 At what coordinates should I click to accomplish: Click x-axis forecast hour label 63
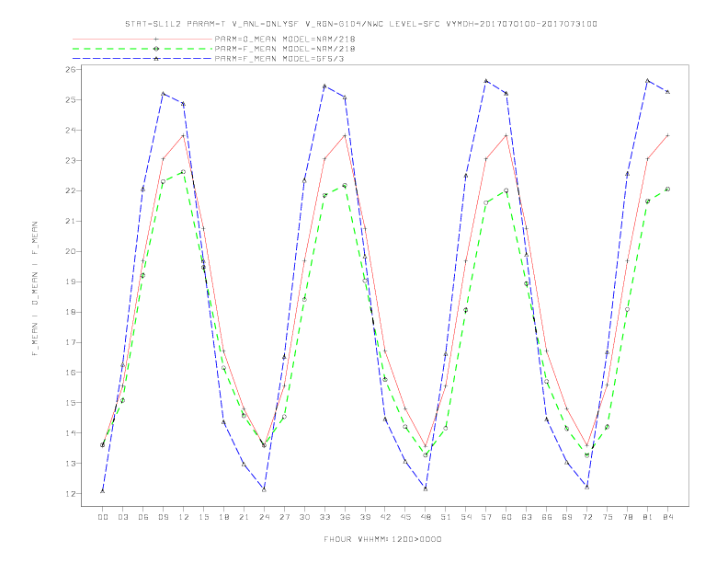point(527,517)
